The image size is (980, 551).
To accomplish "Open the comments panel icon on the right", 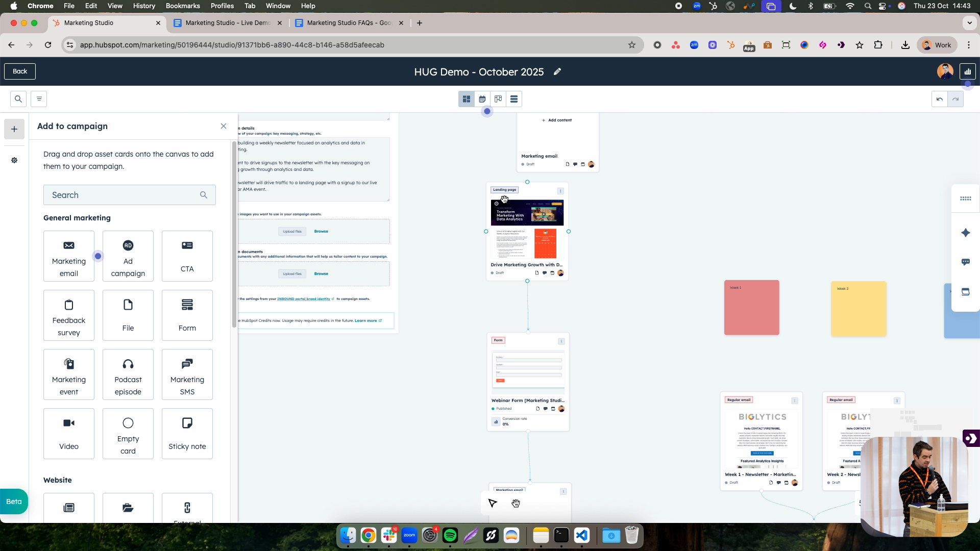I will tap(966, 262).
